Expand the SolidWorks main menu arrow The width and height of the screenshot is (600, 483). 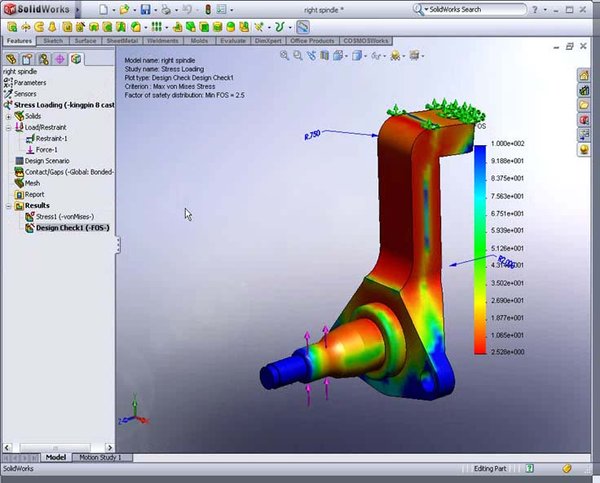pos(78,10)
